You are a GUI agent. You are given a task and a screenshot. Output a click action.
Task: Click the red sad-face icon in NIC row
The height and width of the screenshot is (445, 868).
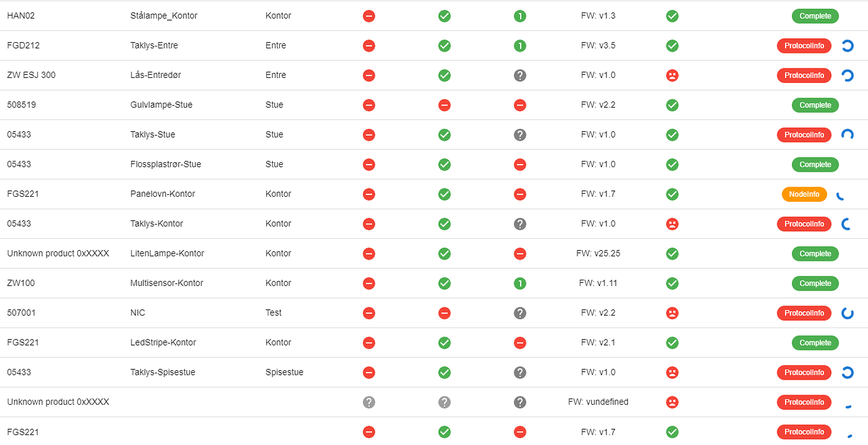[x=672, y=313]
